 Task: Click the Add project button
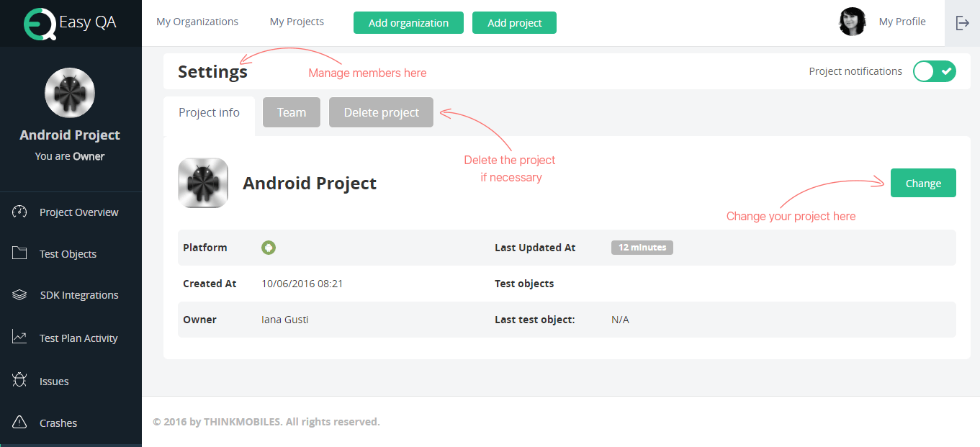(514, 22)
